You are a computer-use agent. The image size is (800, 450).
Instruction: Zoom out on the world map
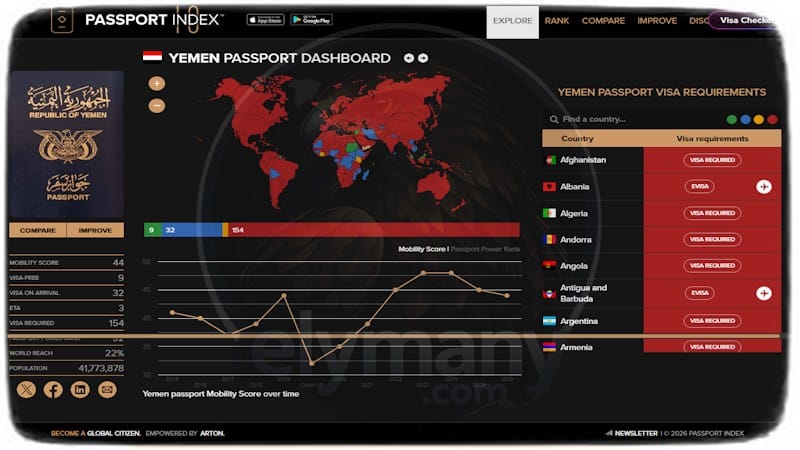[x=157, y=105]
